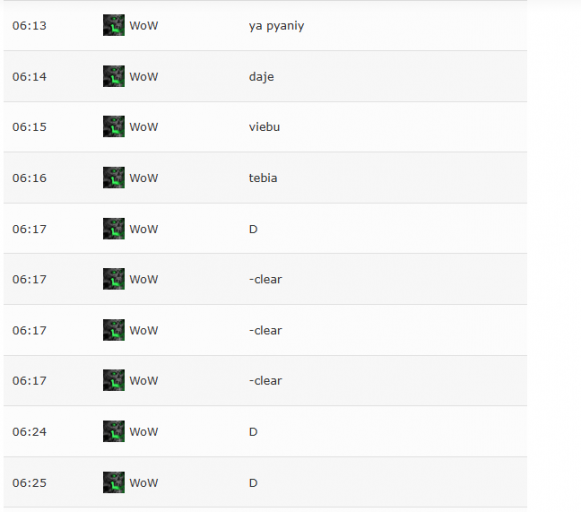Click the avatar in the 06:16 row
The image size is (581, 512).
[114, 177]
